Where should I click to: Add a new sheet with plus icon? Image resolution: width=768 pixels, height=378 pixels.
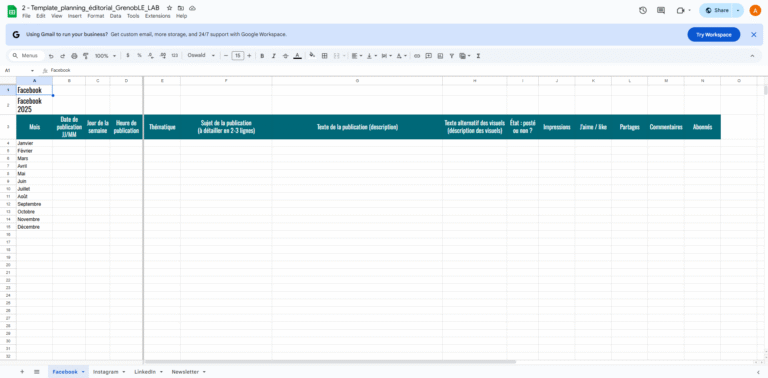(22, 372)
